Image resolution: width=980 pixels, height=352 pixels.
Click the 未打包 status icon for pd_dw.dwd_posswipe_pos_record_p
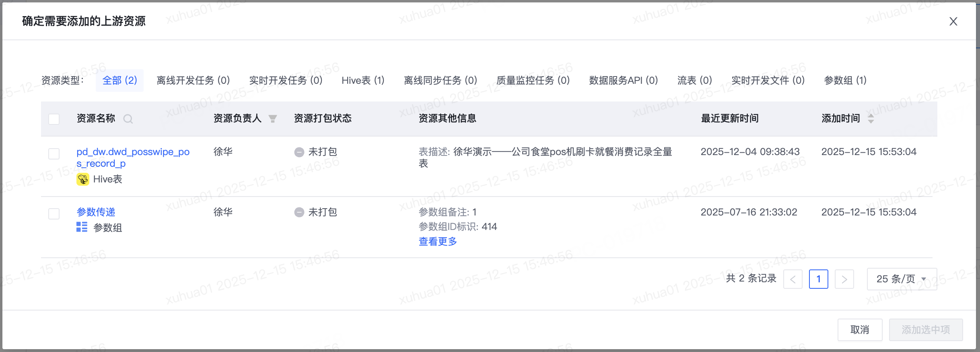point(299,152)
